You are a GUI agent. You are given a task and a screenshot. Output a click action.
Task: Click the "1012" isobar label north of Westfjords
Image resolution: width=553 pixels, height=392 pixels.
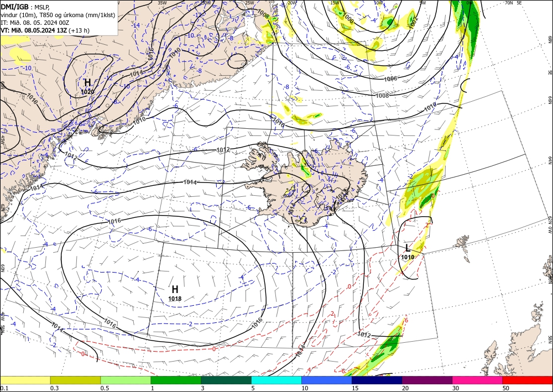(x=223, y=150)
